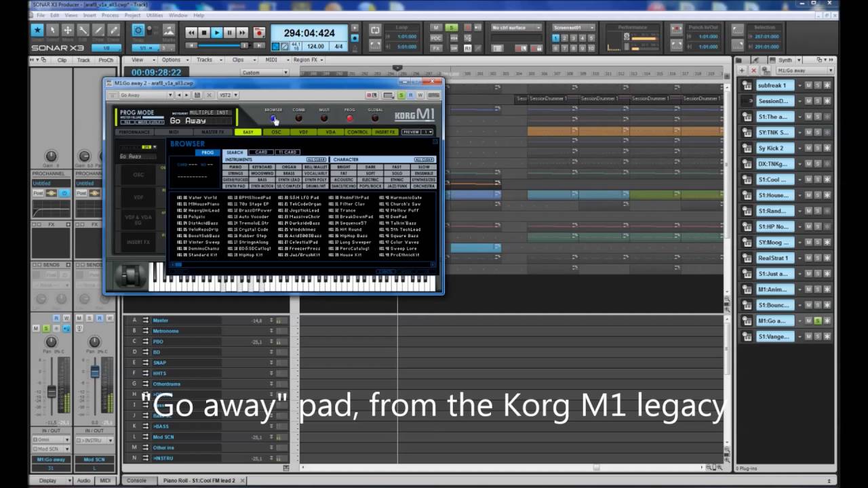
Task: Toggle the virtual keyboard icon in M1 window
Action: (x=433, y=96)
